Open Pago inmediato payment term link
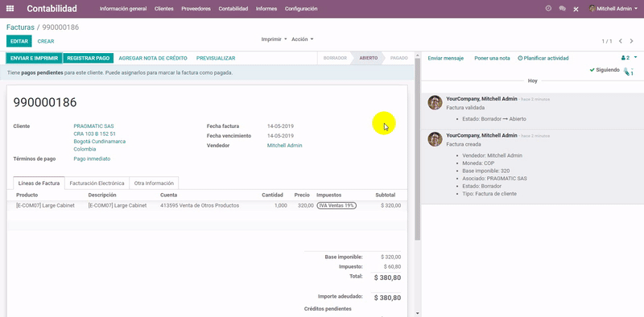This screenshot has width=644, height=317. click(x=92, y=158)
